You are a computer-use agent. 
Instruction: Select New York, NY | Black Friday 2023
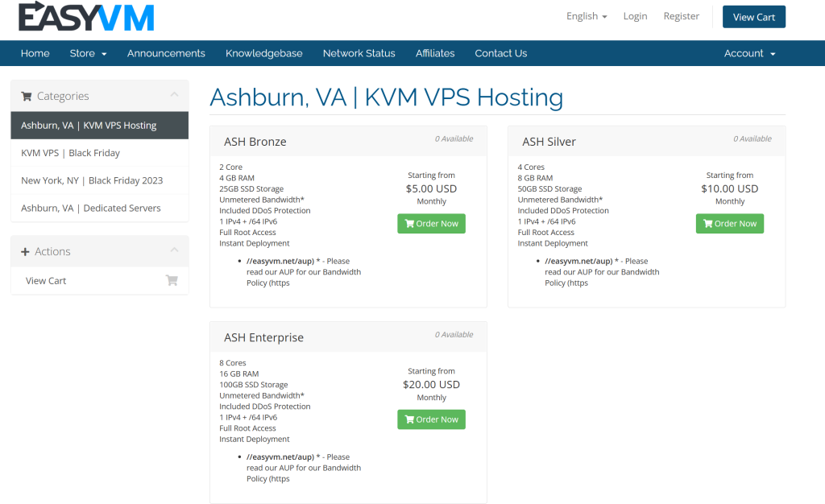click(99, 180)
